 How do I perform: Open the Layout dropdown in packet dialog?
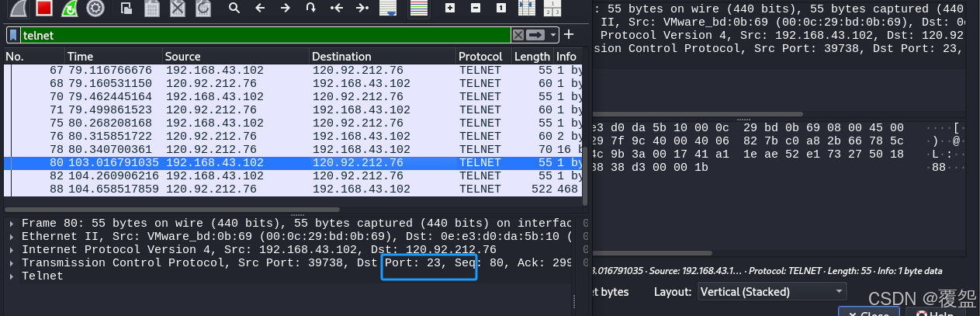771,292
